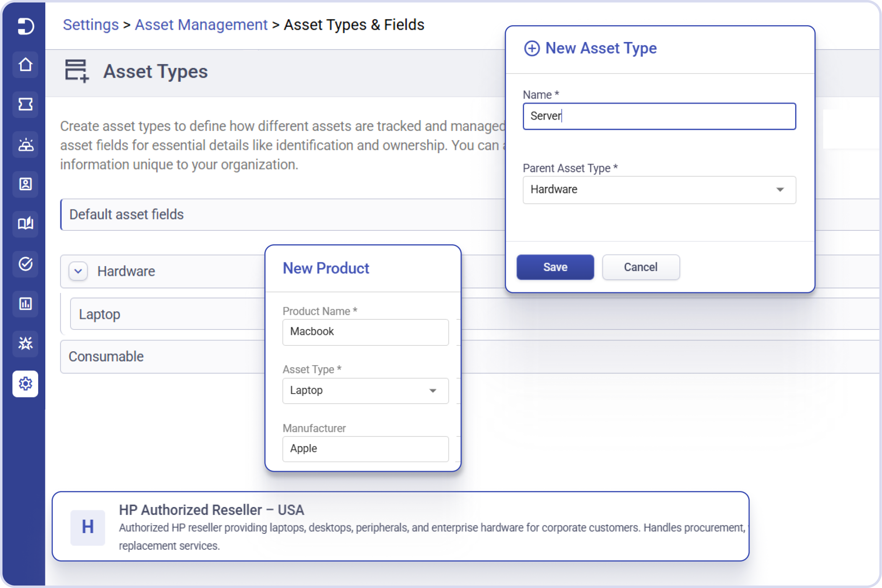Viewport: 882px width, 588px height.
Task: Click the New Product dialog title
Action: (326, 268)
